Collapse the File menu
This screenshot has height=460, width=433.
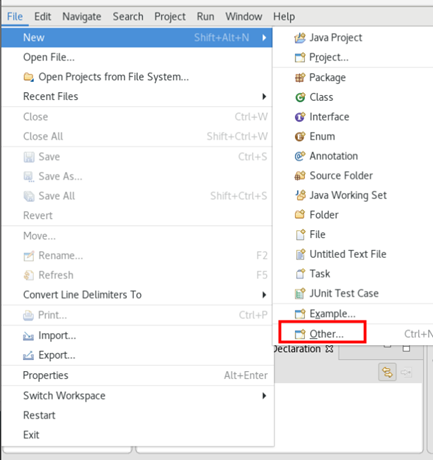[15, 17]
